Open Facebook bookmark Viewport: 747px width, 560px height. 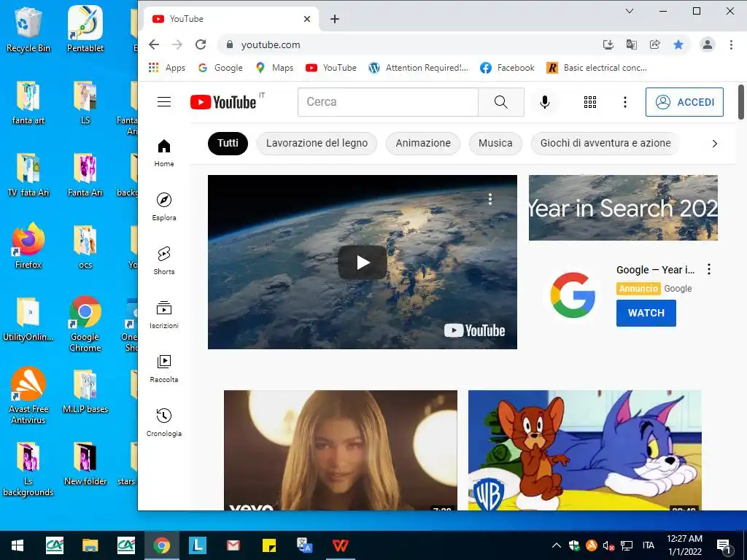(508, 68)
